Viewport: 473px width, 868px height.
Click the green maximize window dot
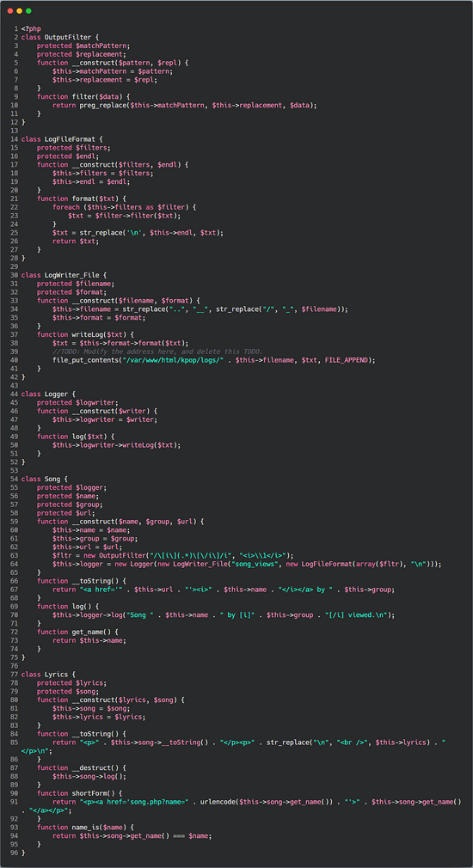[x=28, y=11]
